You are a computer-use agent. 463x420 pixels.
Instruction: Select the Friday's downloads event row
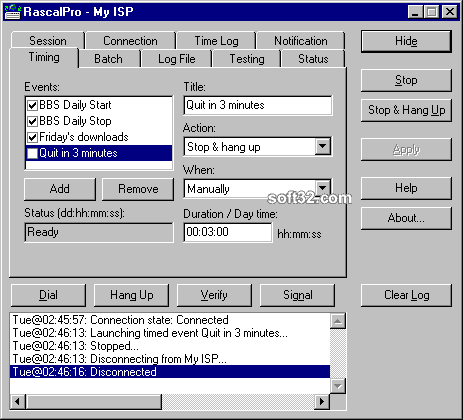click(99, 137)
